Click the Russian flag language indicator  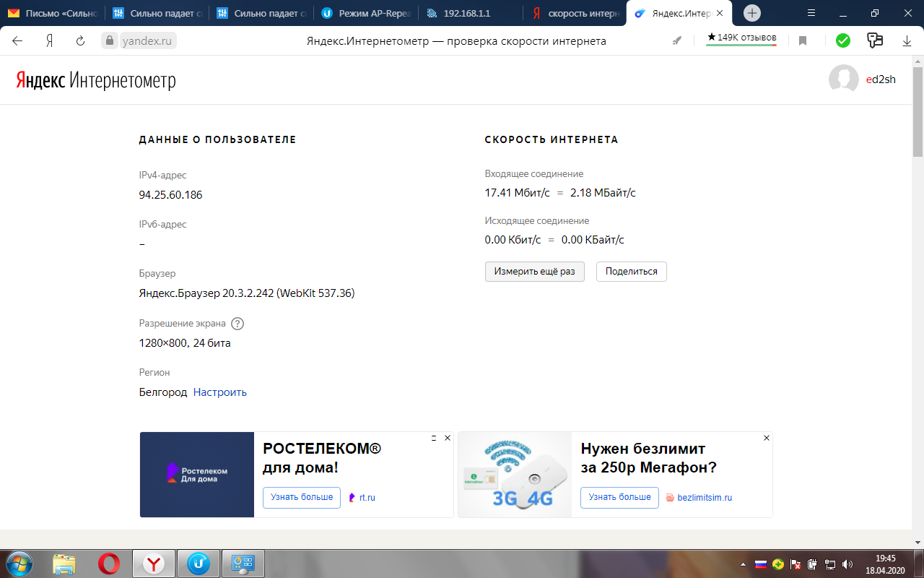(x=760, y=564)
